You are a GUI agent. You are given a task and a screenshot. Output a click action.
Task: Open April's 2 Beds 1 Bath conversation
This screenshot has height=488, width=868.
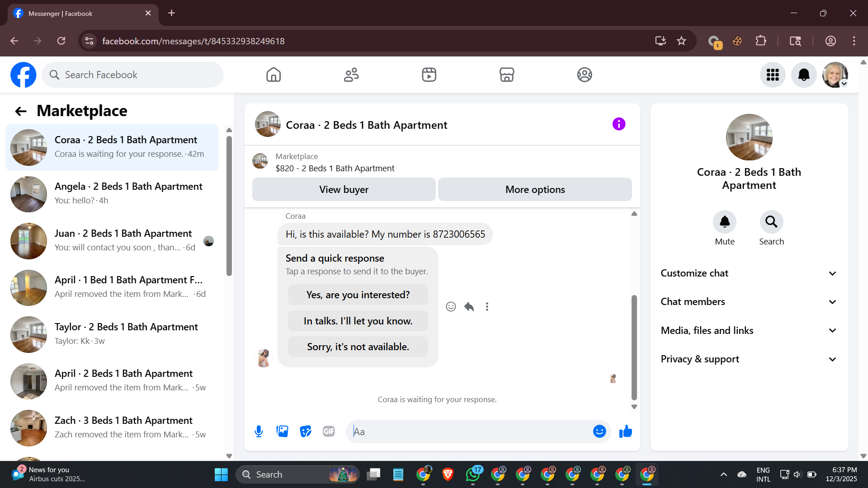(112, 381)
